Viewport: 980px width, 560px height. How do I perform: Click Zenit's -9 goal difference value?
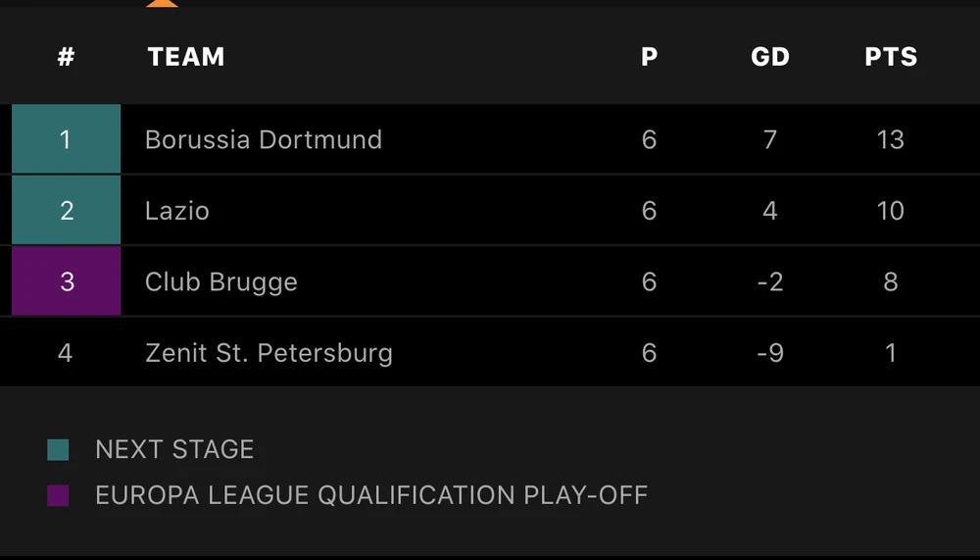coord(769,352)
